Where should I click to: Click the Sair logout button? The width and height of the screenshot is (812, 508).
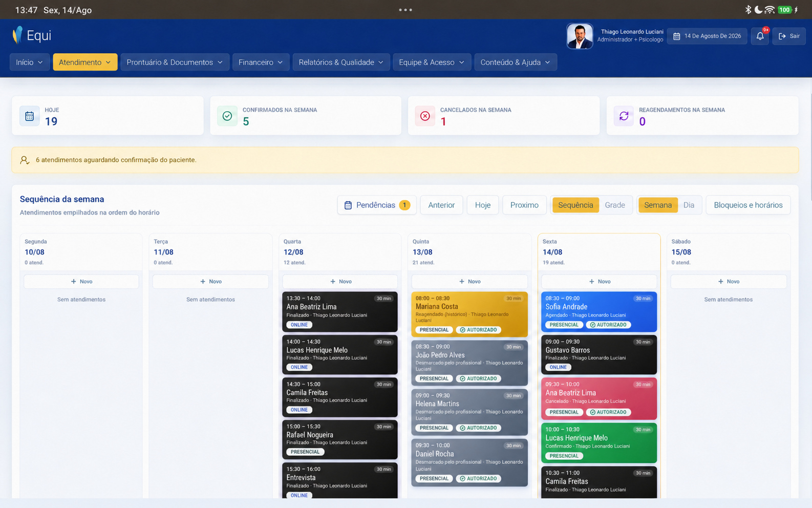(789, 36)
